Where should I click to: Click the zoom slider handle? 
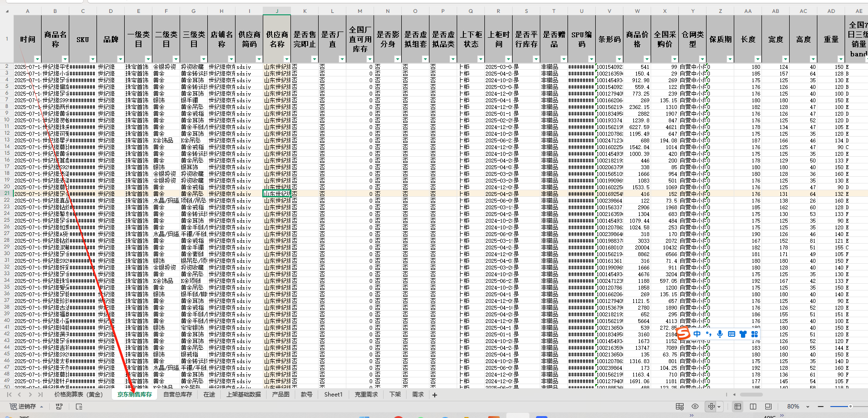tap(850, 407)
